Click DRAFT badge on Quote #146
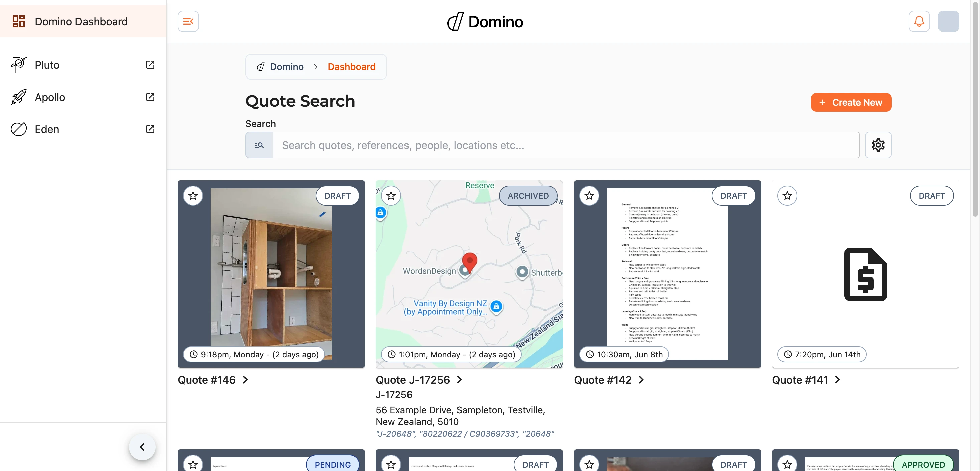The image size is (980, 471). click(x=337, y=195)
